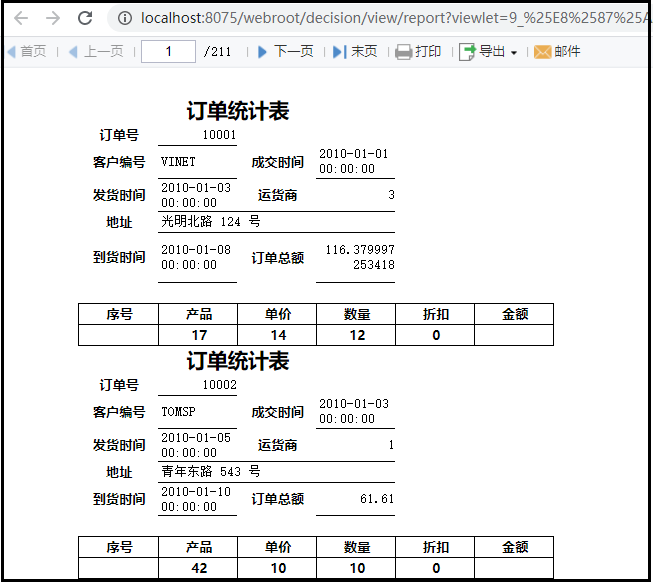
Task: Click the export document icon
Action: coord(467,52)
